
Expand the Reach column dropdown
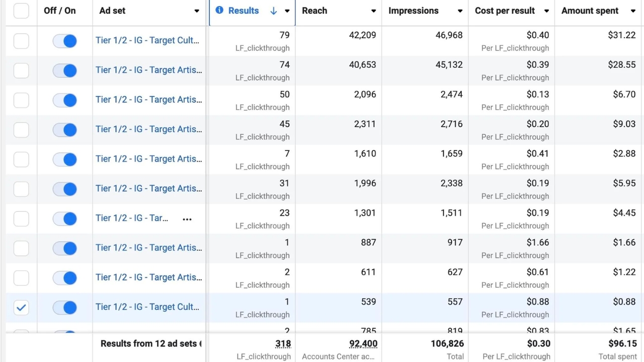click(373, 11)
